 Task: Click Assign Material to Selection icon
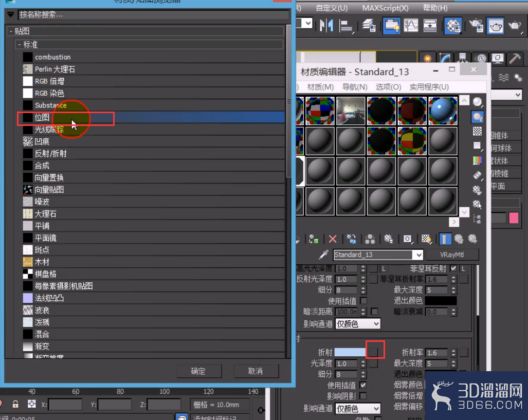click(x=314, y=239)
